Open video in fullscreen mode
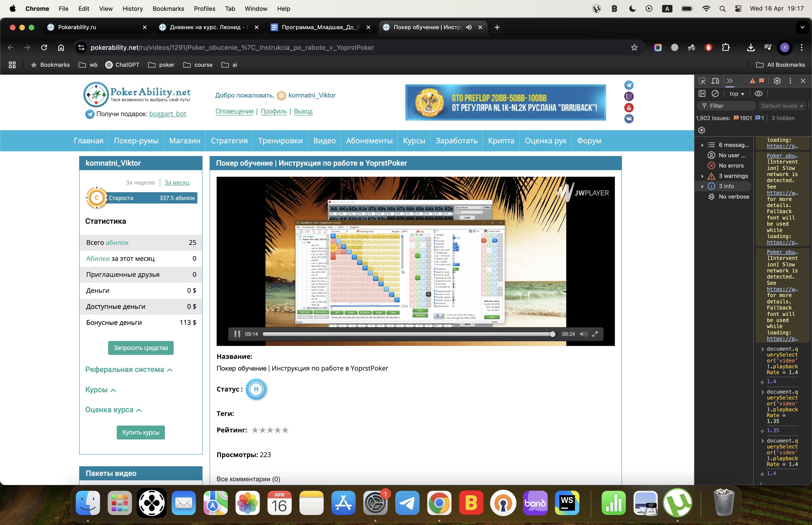The width and height of the screenshot is (812, 525). (595, 334)
